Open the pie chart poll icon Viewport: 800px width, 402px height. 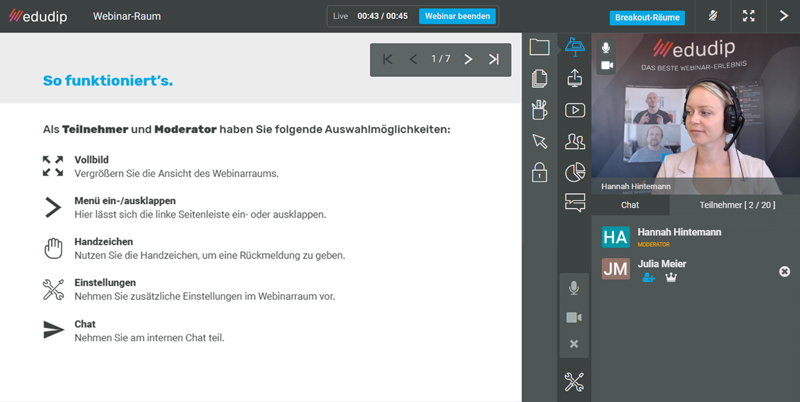(575, 173)
